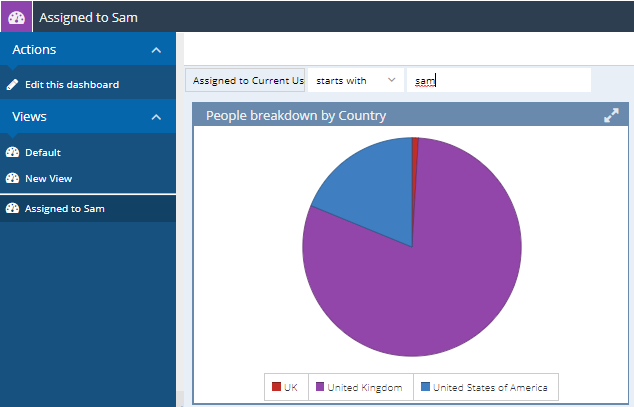Screen dimensions: 634x407
Task: Click the gauge icon next to Assigned to Sam
Action: click(x=13, y=208)
